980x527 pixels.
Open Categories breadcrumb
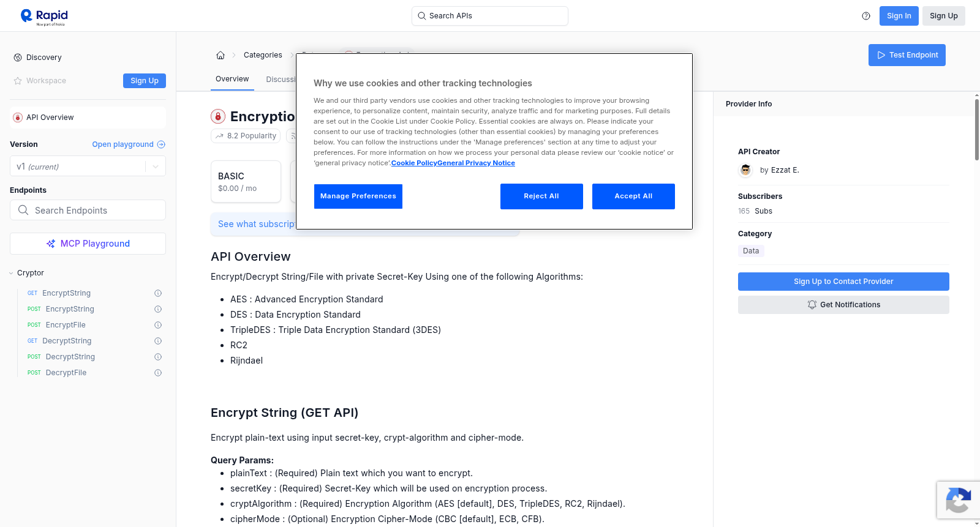pyautogui.click(x=263, y=55)
